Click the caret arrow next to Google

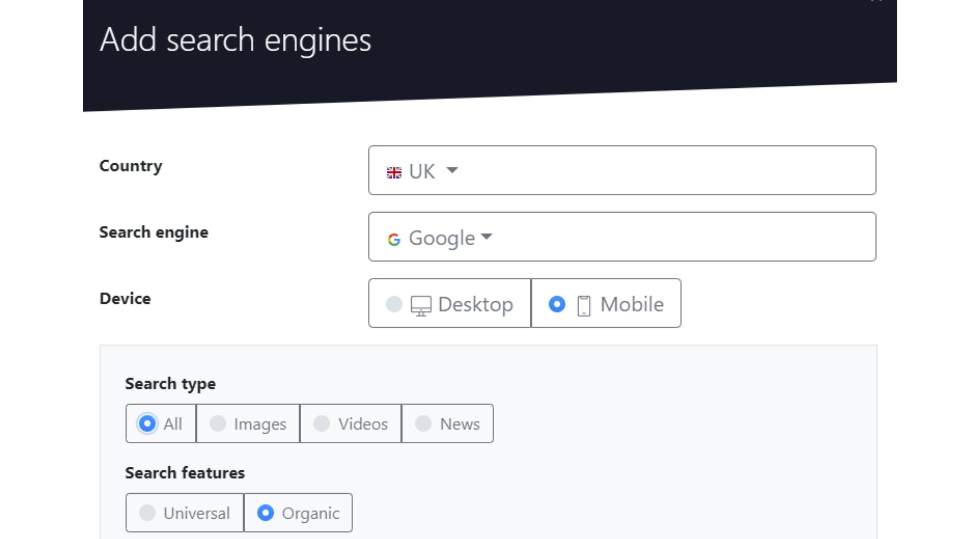point(487,236)
